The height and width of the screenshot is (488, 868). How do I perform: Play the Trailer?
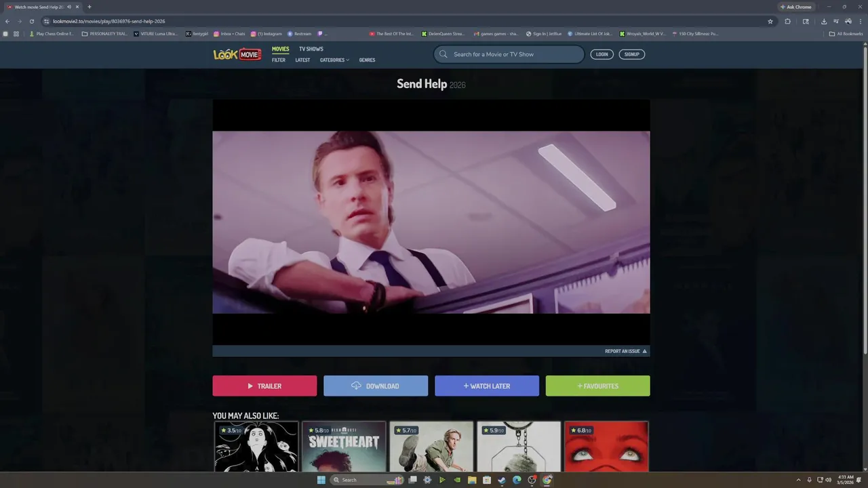click(264, 386)
